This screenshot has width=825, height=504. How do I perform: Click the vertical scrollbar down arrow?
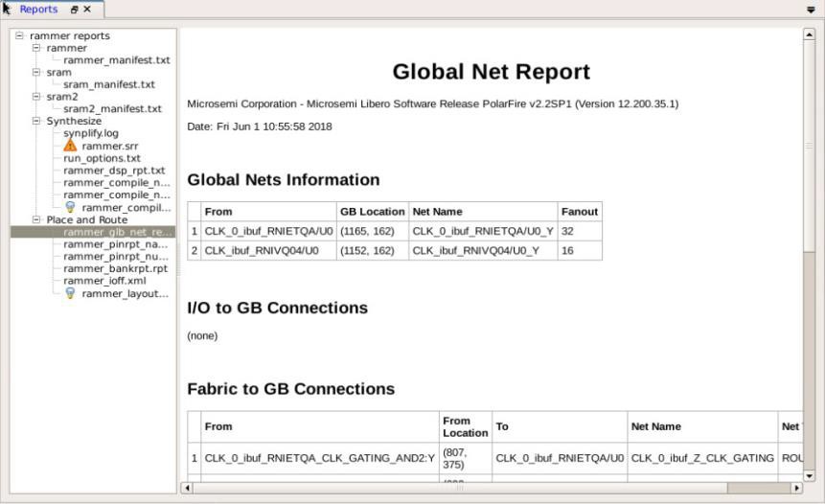(x=809, y=474)
